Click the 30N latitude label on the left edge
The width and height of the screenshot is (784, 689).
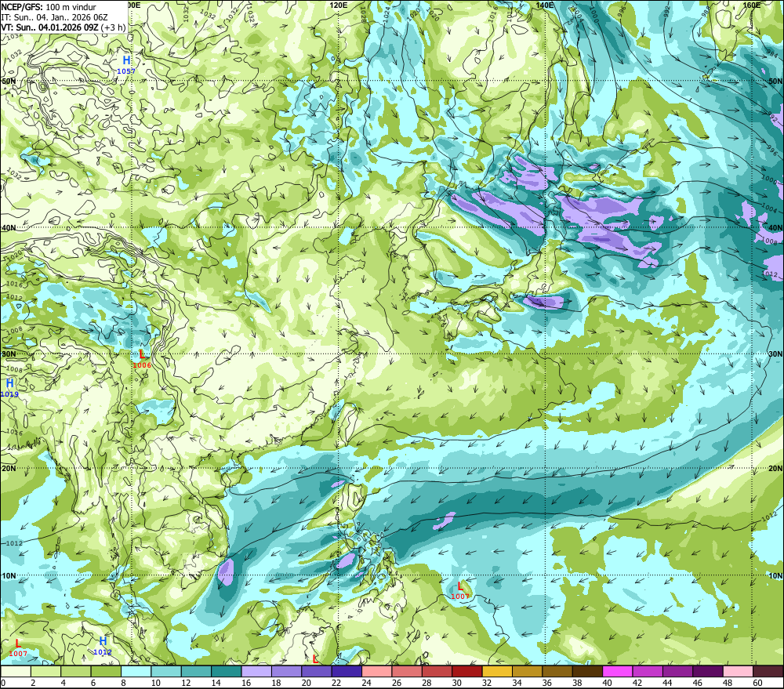tap(9, 354)
